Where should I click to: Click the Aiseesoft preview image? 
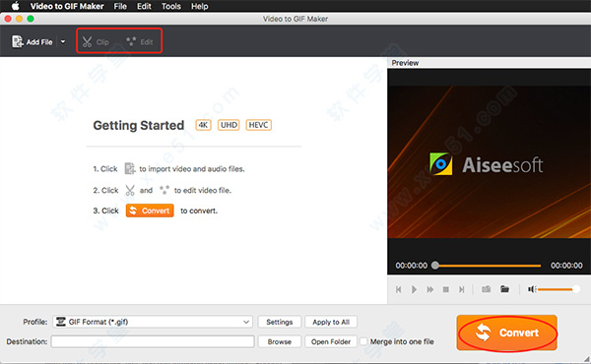pos(489,162)
